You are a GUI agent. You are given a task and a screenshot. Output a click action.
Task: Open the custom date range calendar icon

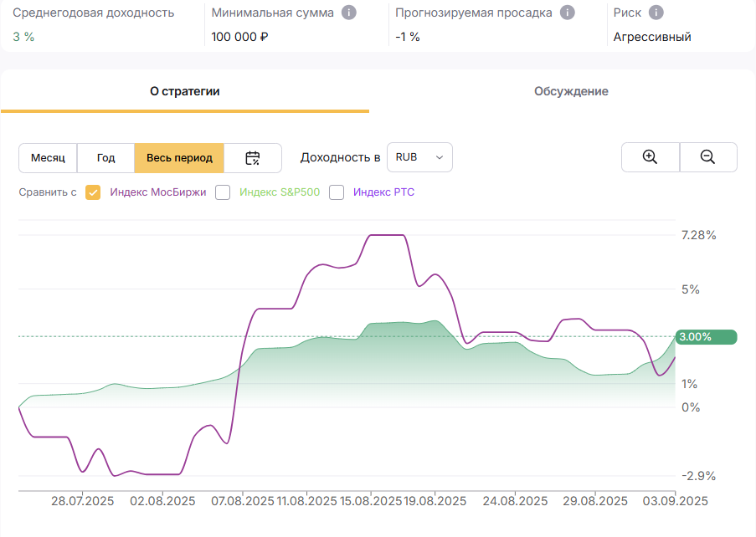[253, 157]
